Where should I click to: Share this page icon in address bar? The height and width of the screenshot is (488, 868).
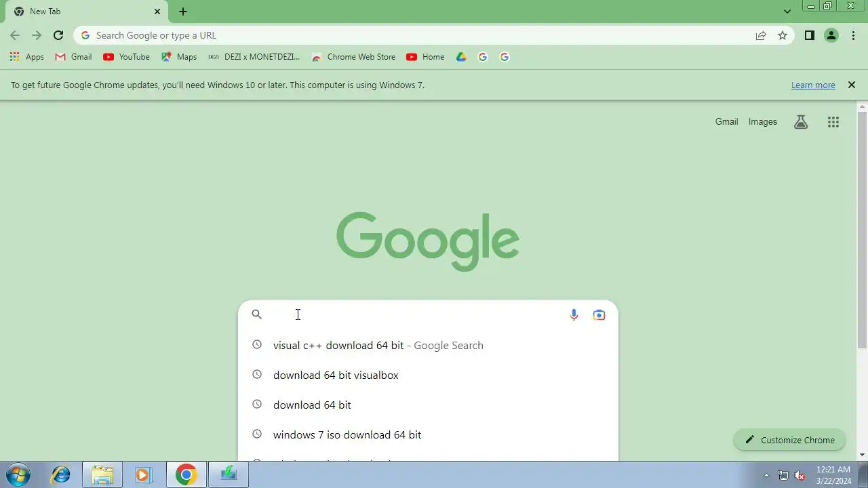tap(761, 35)
